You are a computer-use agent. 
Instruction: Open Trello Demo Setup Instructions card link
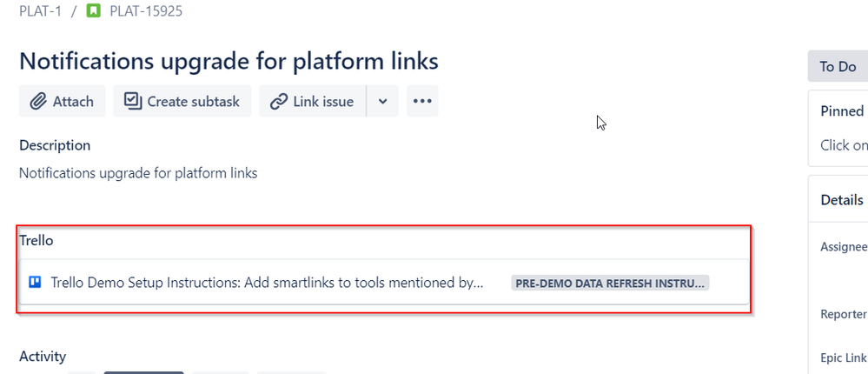(268, 283)
